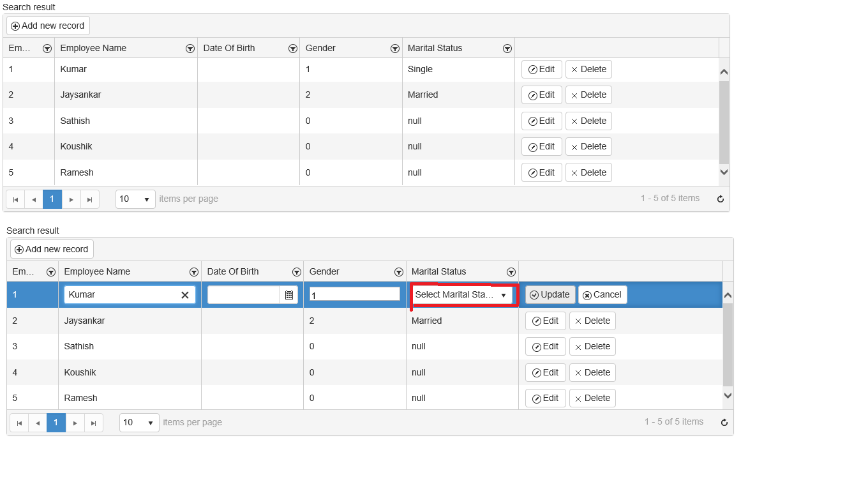The width and height of the screenshot is (868, 477).
Task: Expand the Select Marital Status dropdown
Action: pyautogui.click(x=503, y=295)
